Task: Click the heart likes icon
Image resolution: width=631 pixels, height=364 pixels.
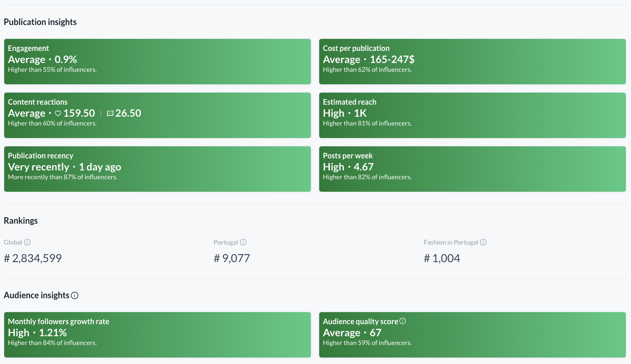Action: 58,113
